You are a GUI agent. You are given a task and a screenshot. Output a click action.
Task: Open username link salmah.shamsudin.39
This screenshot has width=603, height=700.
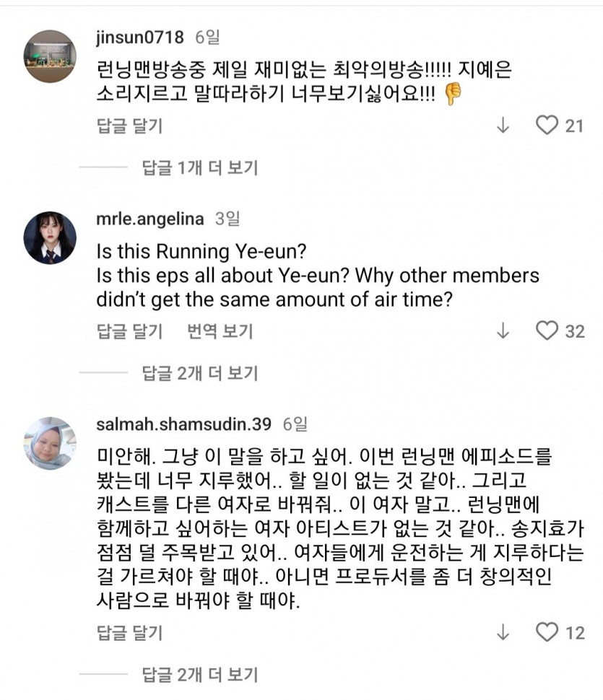click(x=183, y=424)
